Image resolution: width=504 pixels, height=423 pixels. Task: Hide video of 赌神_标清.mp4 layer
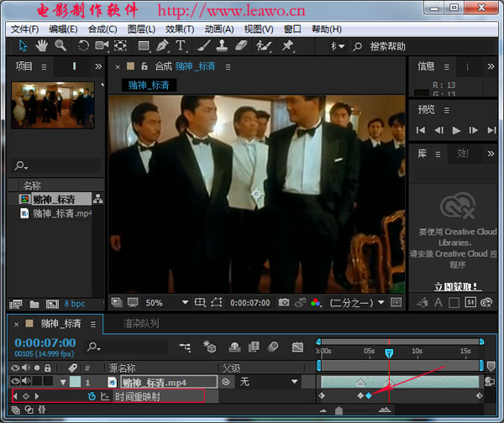coord(15,381)
